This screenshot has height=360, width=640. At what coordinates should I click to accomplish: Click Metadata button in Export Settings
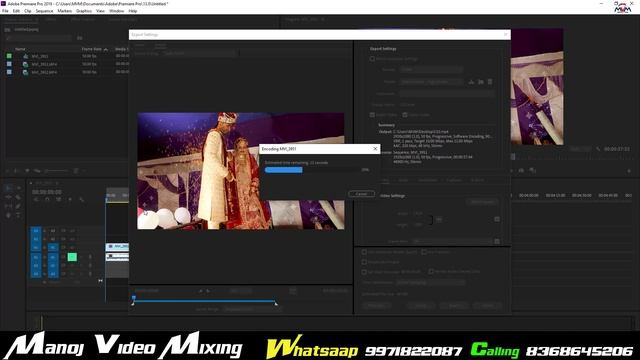coord(377,305)
